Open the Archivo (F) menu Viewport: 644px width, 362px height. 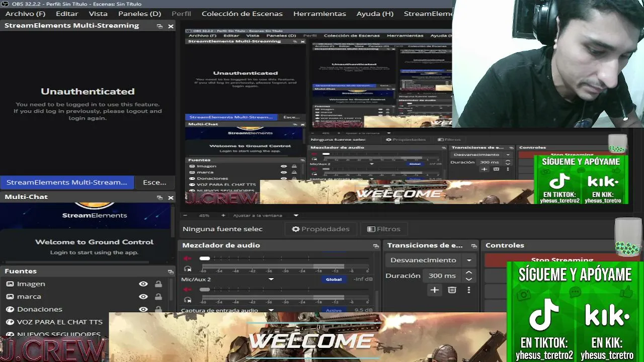[25, 14]
